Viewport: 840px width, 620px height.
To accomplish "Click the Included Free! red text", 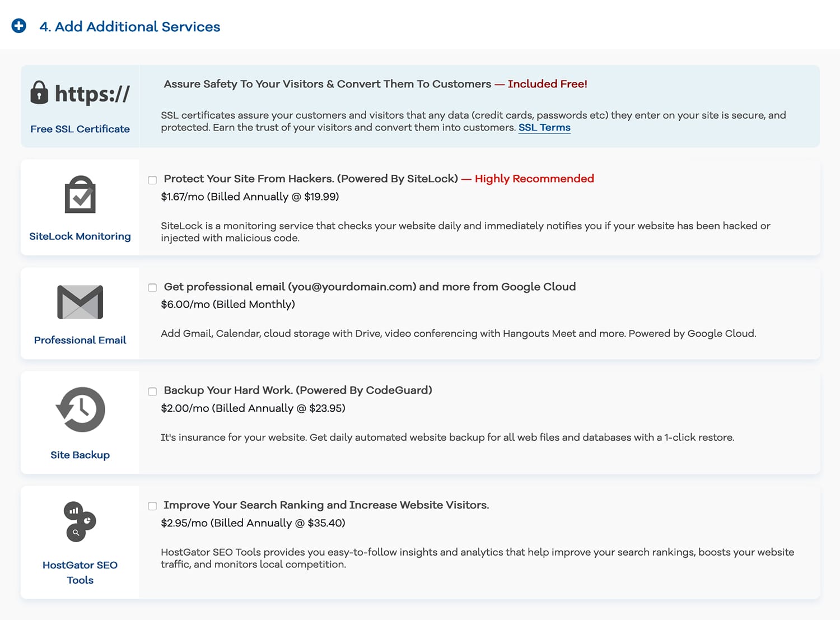I will [x=547, y=84].
